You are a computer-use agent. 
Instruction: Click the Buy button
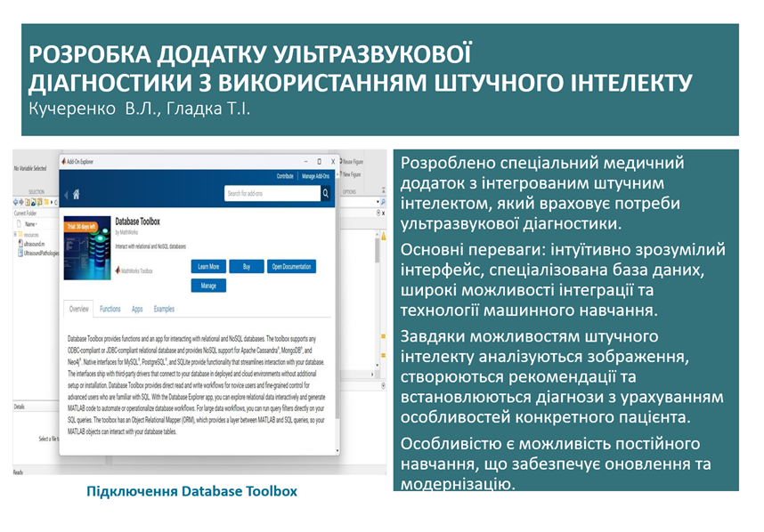pyautogui.click(x=247, y=267)
